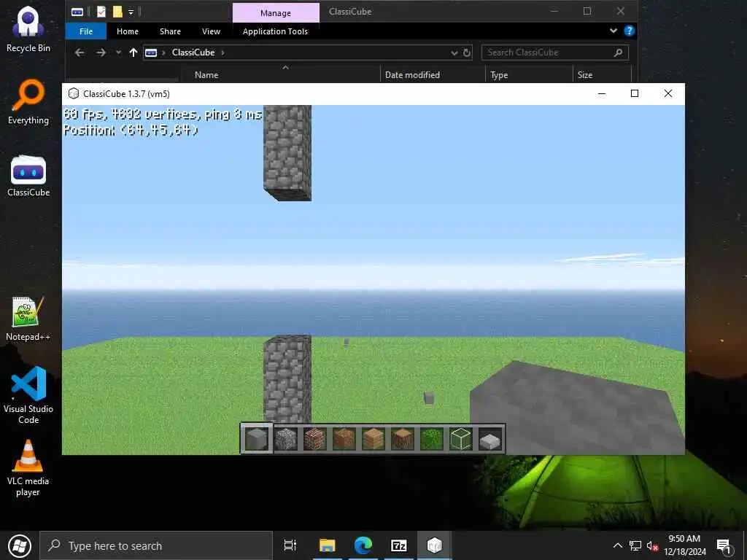Open Visual Studio Code desktop icon
747x560 pixels.
[x=28, y=394]
